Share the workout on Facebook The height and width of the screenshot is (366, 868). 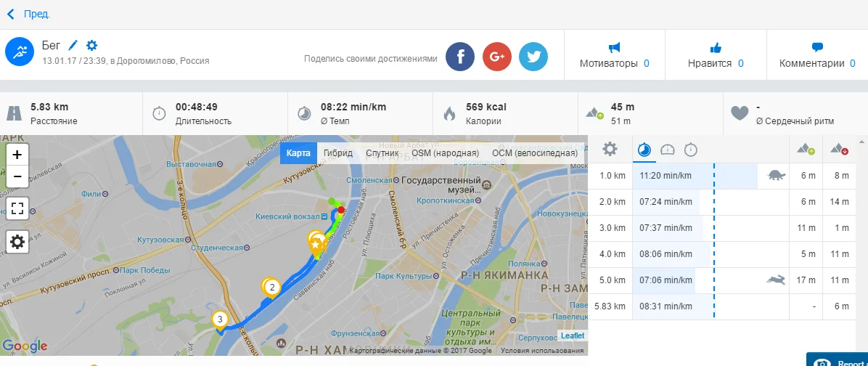pos(460,57)
